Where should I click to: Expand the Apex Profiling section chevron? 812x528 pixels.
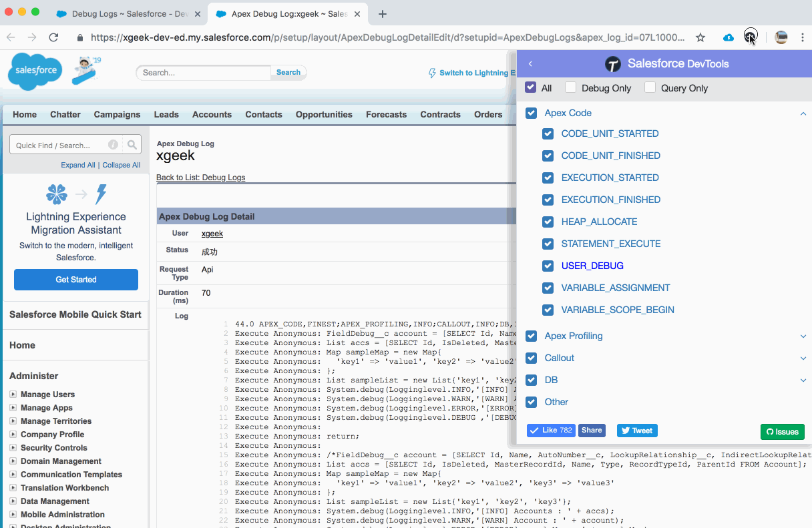pyautogui.click(x=803, y=336)
